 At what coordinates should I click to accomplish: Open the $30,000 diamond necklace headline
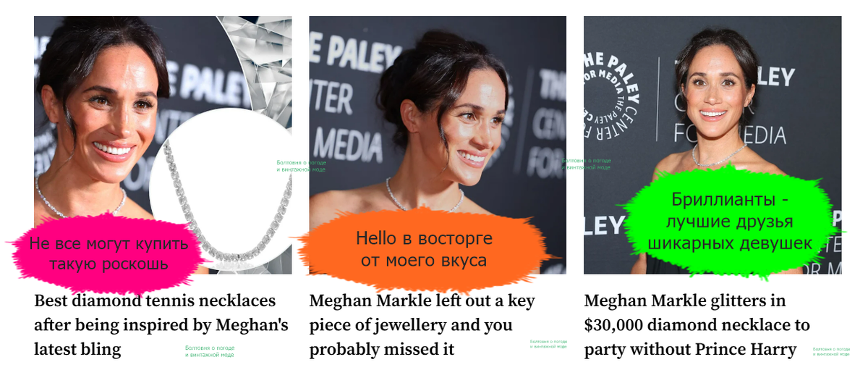pos(697,324)
